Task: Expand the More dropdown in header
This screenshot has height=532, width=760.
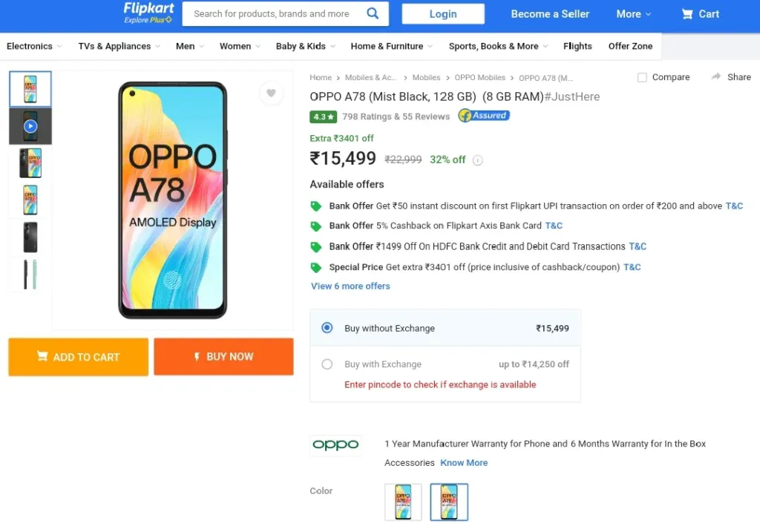Action: (x=633, y=14)
